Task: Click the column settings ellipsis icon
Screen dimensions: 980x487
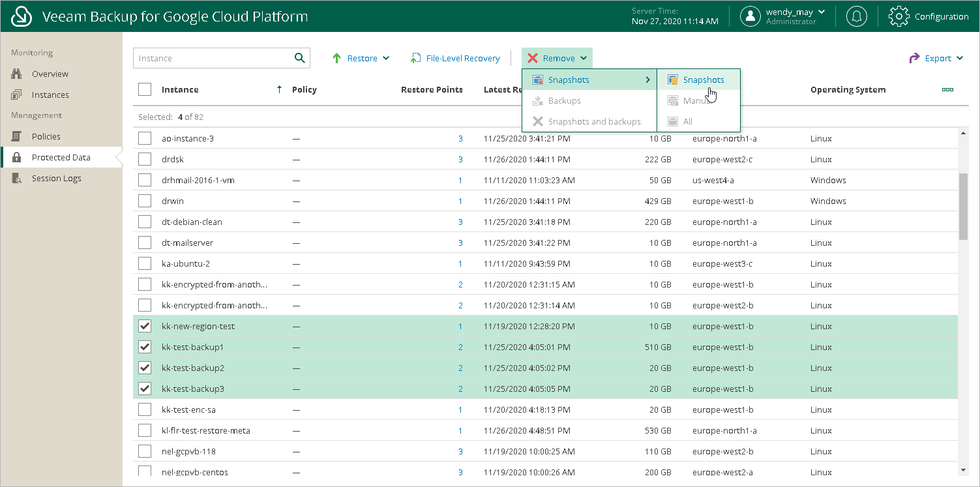Action: (x=947, y=90)
